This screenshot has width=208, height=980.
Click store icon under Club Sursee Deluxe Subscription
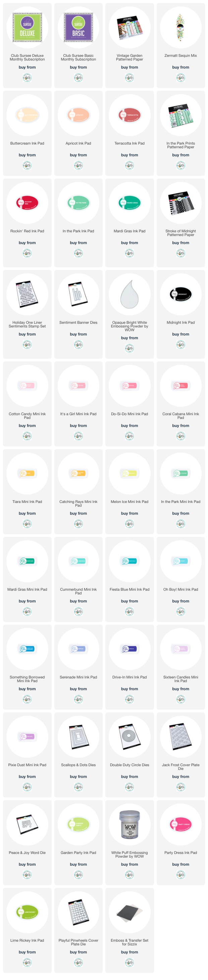27,78
